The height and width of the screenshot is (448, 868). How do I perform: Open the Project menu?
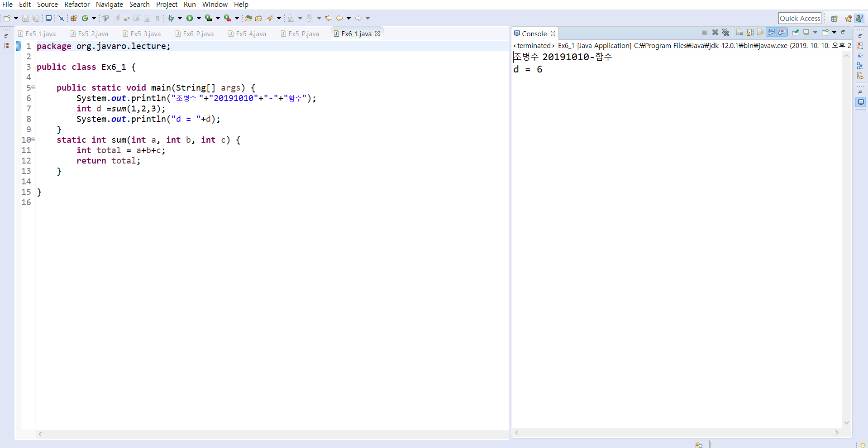tap(167, 5)
